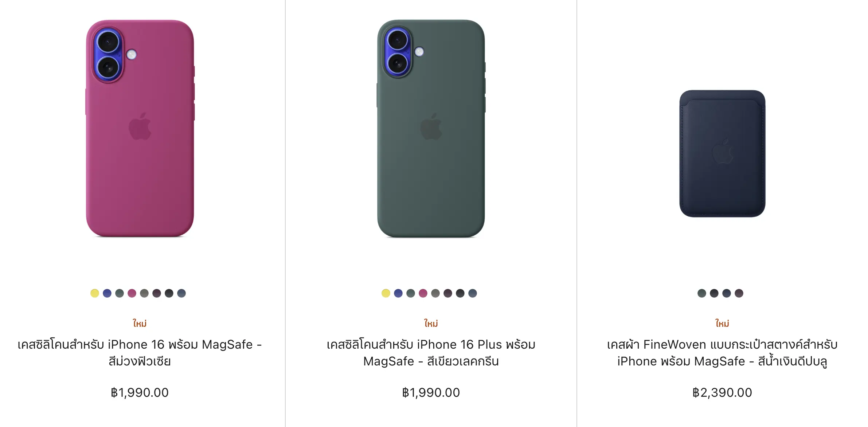Viewport: 868px width, 427px height.
Task: Select dark purple swatch for FineWoven wallet
Action: pos(739,293)
